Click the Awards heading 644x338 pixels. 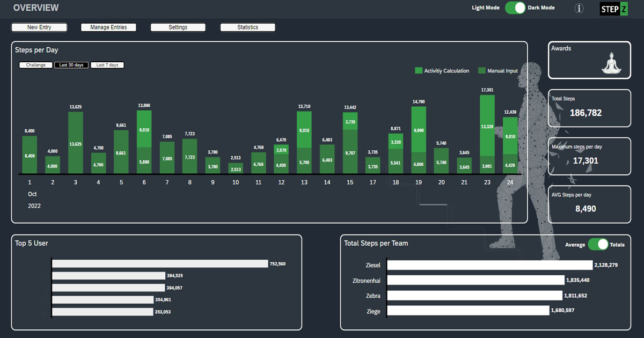tap(561, 48)
